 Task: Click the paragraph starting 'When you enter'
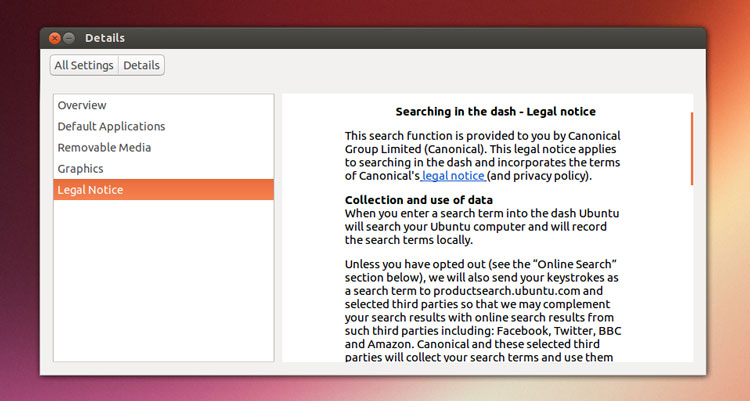tap(480, 226)
